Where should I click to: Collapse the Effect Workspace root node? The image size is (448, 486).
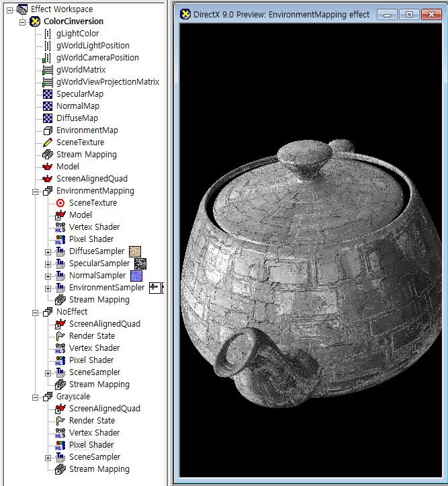tap(10, 10)
